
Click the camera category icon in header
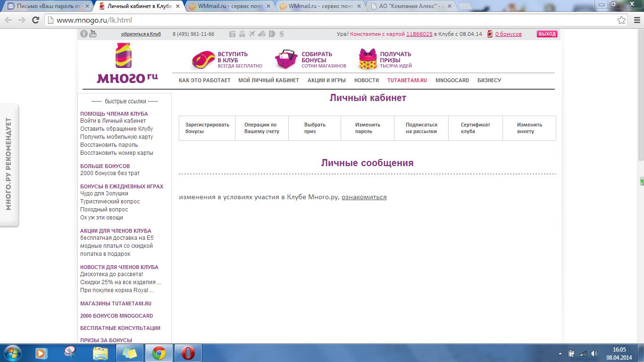[232, 34]
